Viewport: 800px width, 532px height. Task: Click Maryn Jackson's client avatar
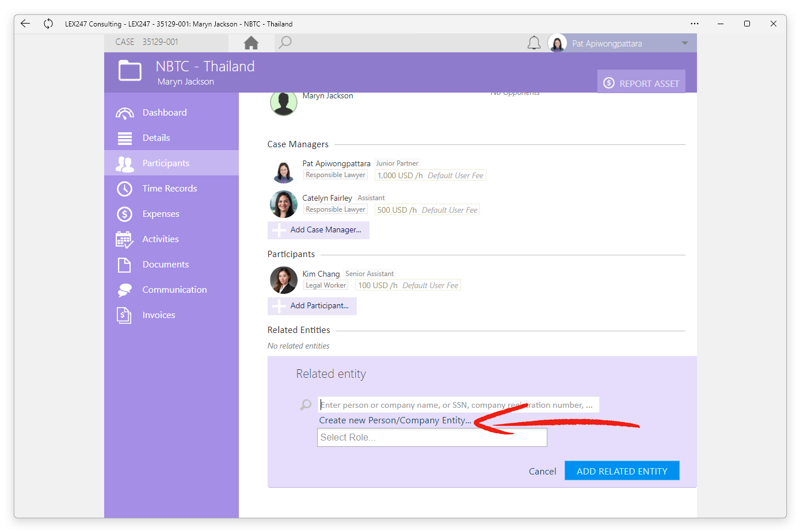pyautogui.click(x=284, y=102)
